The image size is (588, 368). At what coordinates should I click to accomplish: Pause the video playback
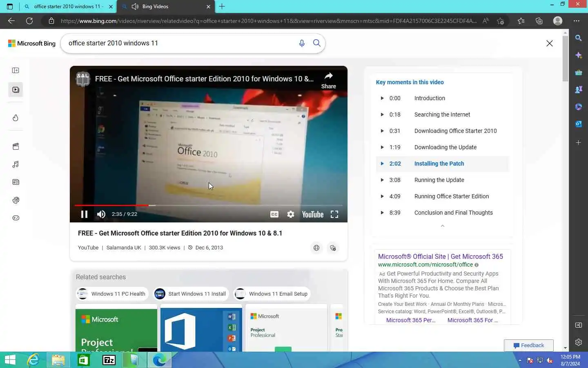click(84, 214)
